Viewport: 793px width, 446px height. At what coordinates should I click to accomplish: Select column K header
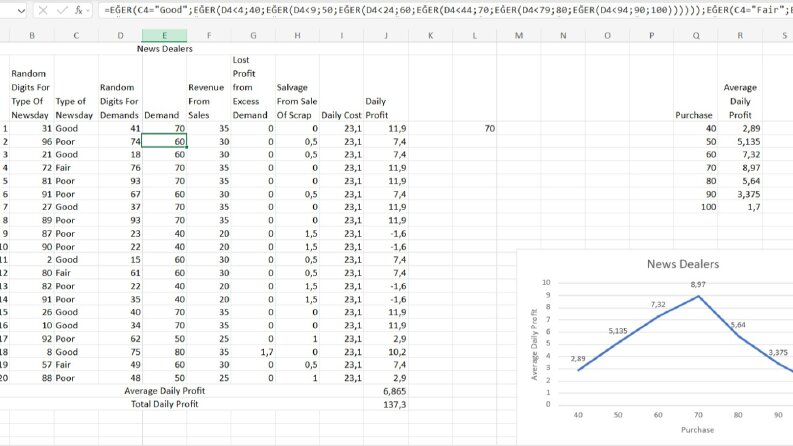click(430, 35)
